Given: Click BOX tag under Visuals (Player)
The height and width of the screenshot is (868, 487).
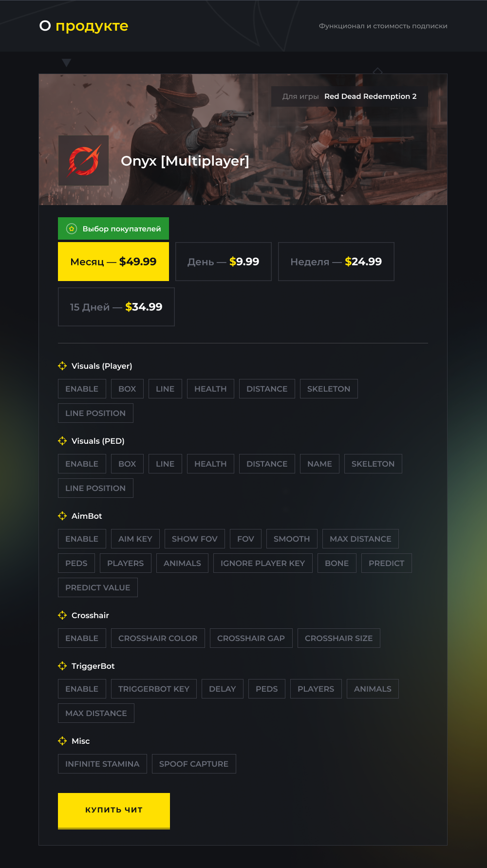Looking at the screenshot, I should pyautogui.click(x=127, y=389).
